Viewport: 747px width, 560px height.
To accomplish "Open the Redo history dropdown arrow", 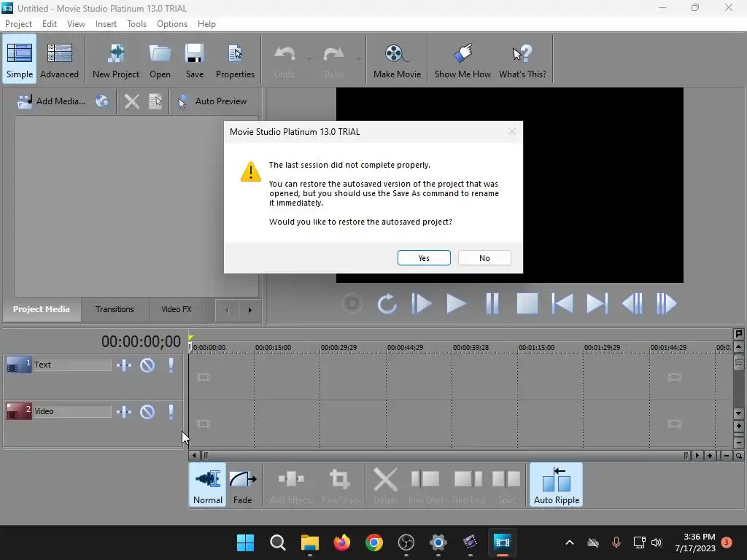I will pyautogui.click(x=358, y=59).
